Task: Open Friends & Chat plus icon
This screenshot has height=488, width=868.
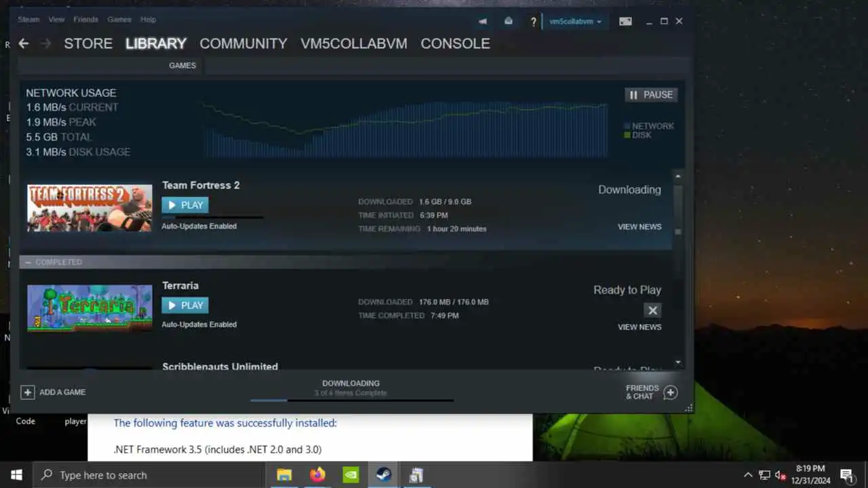Action: tap(670, 392)
